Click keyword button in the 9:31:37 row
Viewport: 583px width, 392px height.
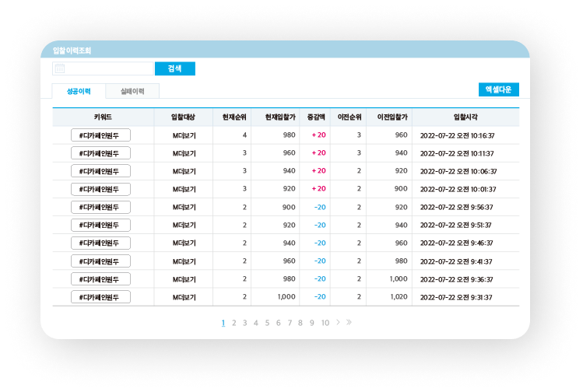click(100, 297)
